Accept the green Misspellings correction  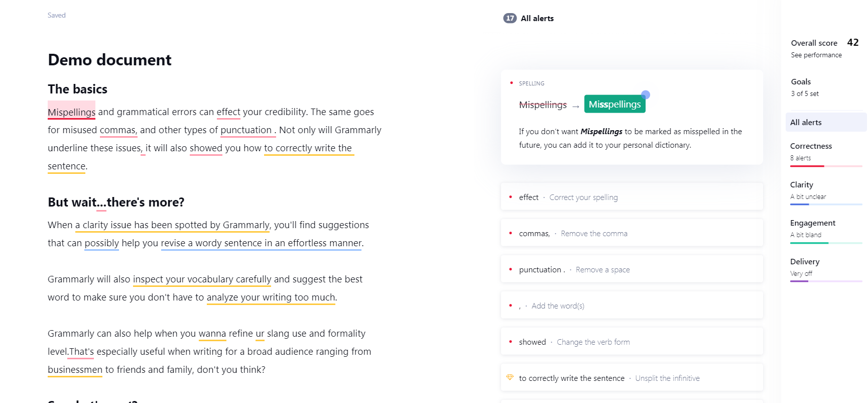point(614,104)
